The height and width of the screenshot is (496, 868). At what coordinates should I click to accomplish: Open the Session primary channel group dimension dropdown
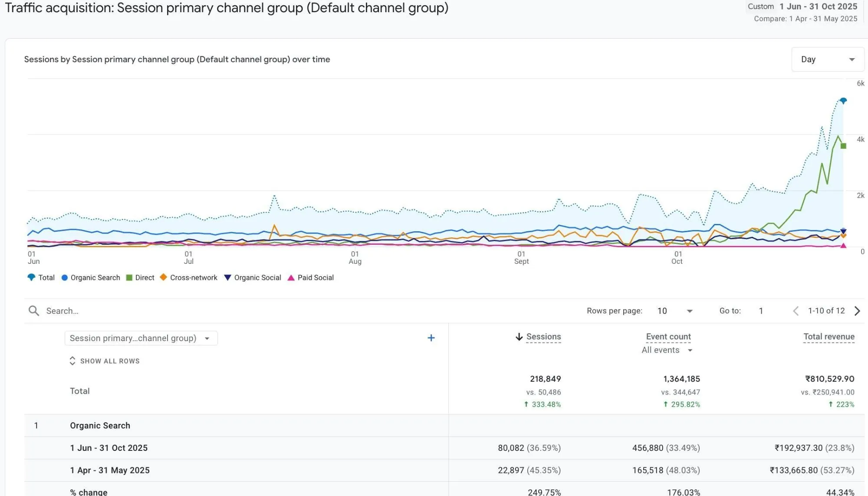[141, 338]
